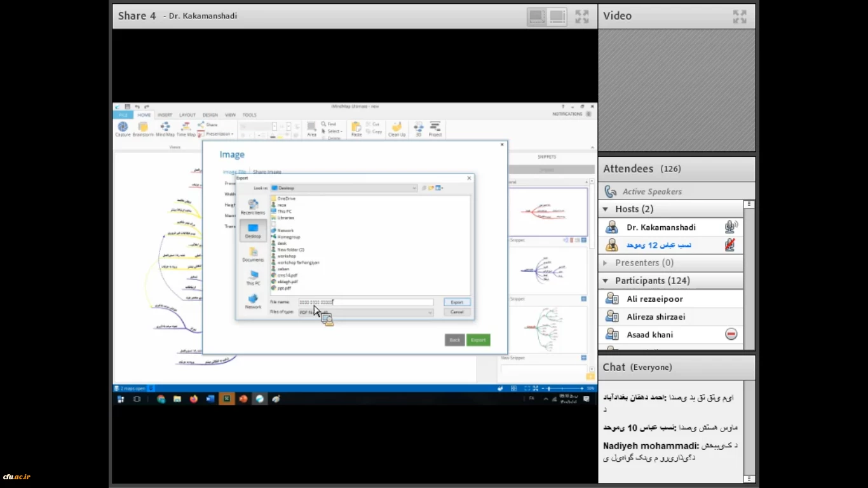Viewport: 868px width, 488px height.
Task: Open the INSERT ribbon tab
Action: (x=165, y=115)
